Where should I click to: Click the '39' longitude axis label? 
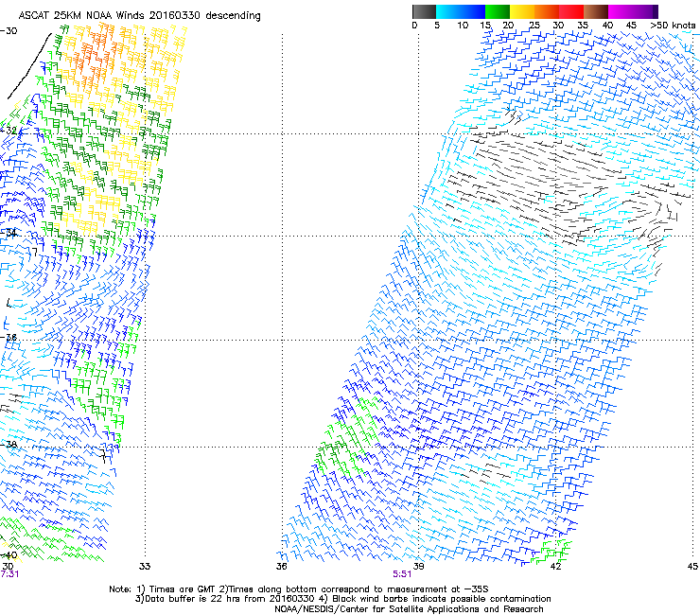pos(418,567)
